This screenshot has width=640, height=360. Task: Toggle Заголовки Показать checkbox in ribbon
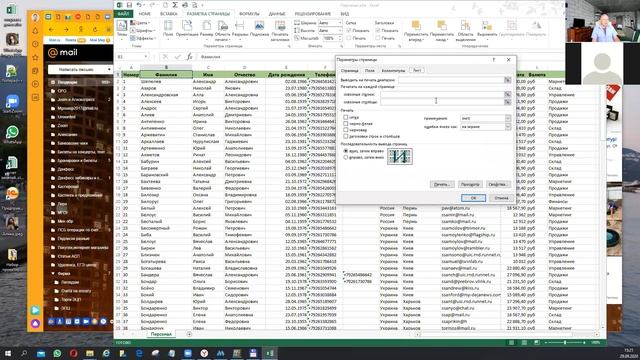[378, 31]
